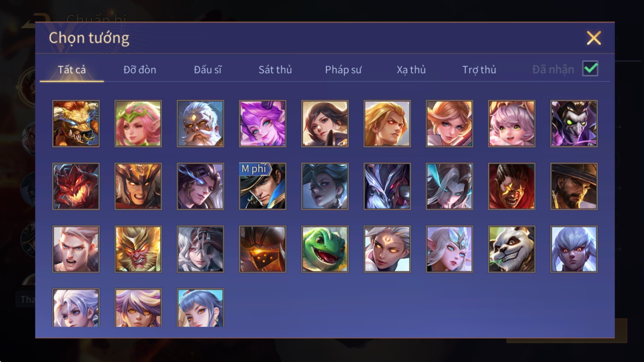Select the plague doctor masked hero
The image size is (644, 362).
(x=574, y=123)
